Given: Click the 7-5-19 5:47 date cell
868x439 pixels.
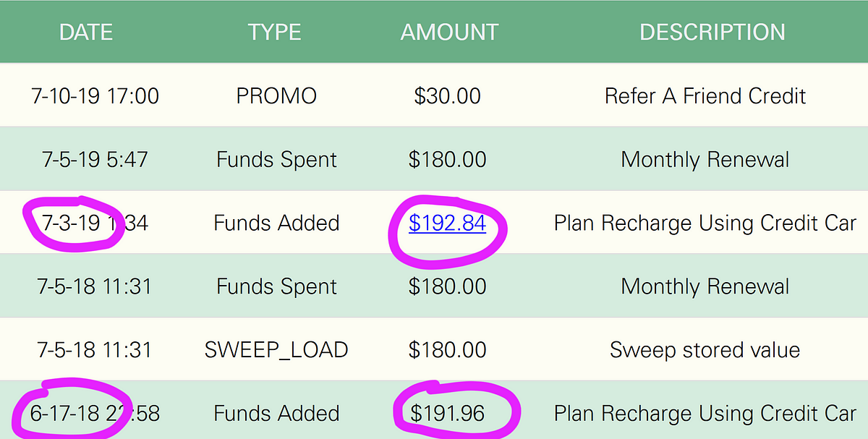Looking at the screenshot, I should pyautogui.click(x=95, y=159).
